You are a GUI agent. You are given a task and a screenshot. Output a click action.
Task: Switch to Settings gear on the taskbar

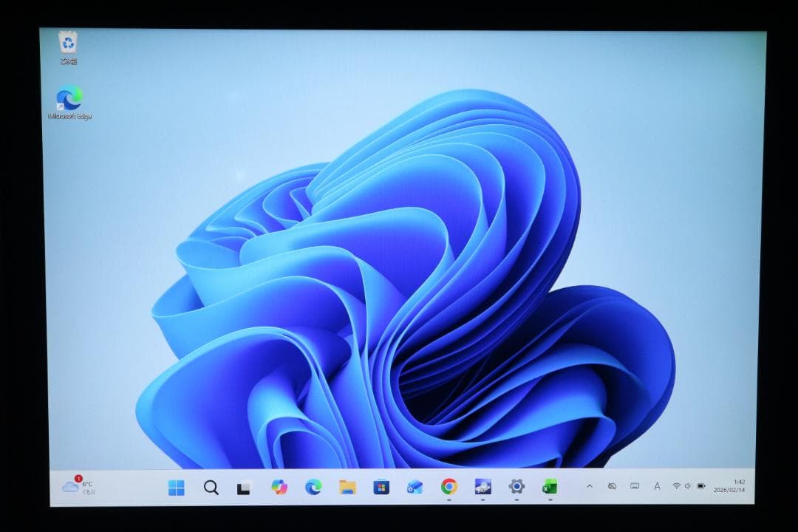516,486
